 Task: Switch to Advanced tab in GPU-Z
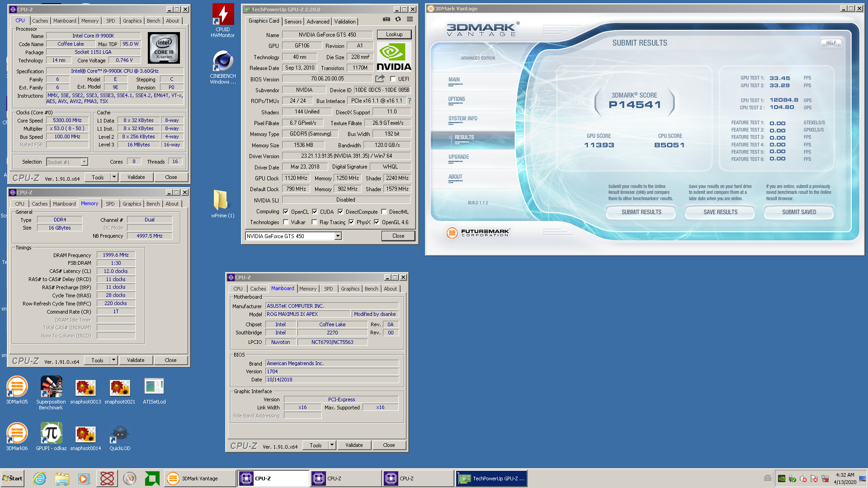coord(318,22)
